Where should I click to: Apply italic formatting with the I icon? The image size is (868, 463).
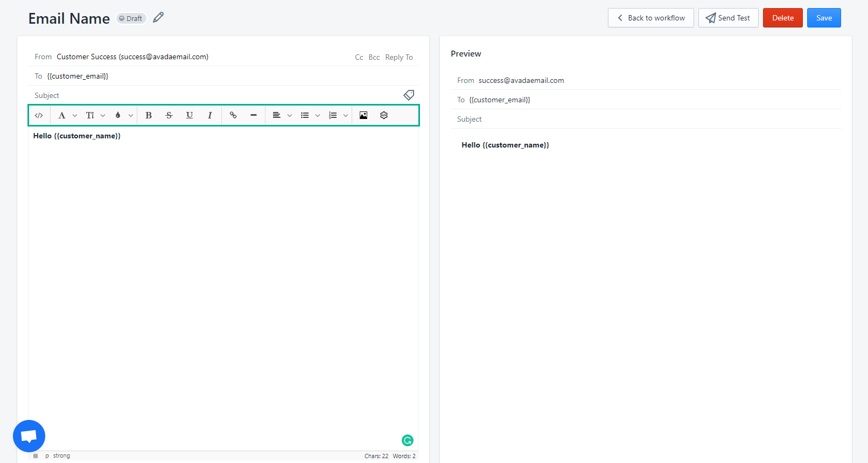(x=210, y=115)
